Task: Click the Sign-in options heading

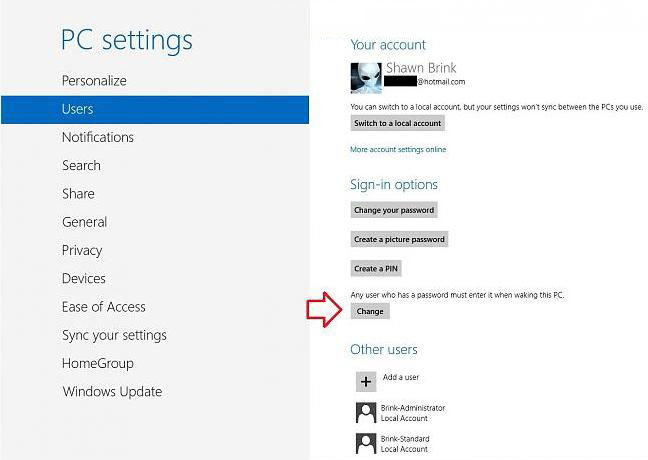Action: point(394,184)
